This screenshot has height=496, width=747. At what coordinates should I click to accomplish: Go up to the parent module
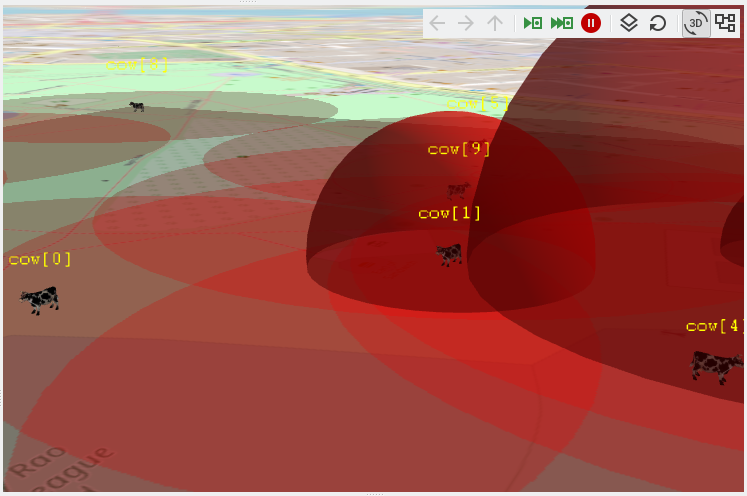pyautogui.click(x=495, y=23)
